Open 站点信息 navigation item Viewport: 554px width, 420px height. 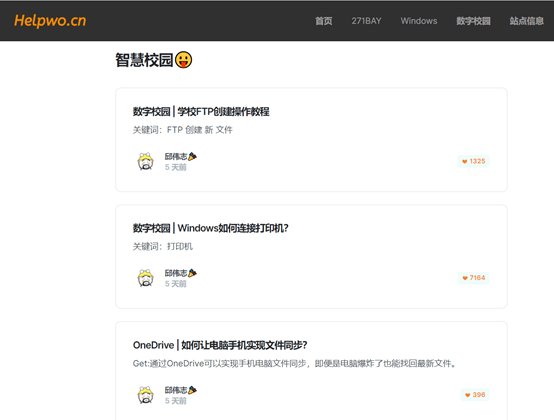[526, 21]
